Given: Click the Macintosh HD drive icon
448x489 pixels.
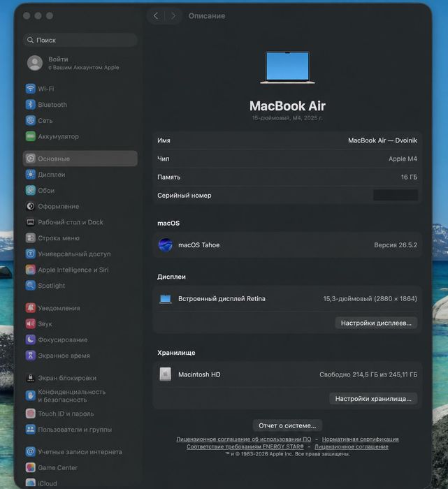Looking at the screenshot, I should pos(166,374).
